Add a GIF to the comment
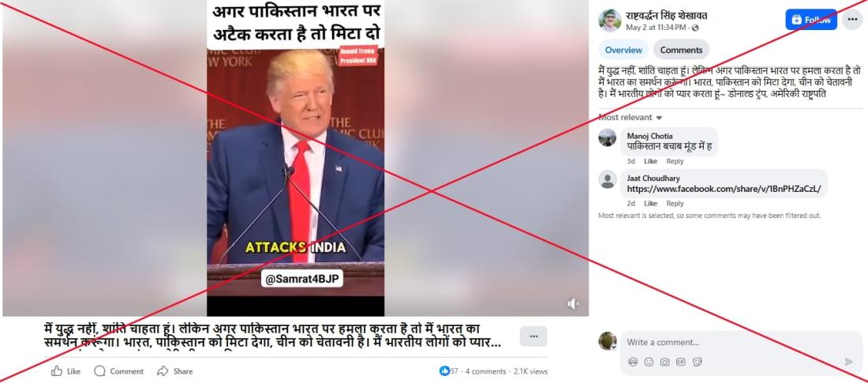 point(681,362)
